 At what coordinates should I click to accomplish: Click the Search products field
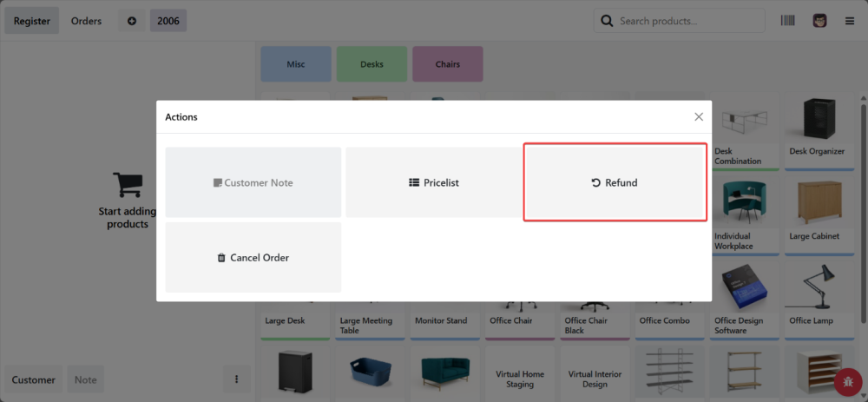686,21
